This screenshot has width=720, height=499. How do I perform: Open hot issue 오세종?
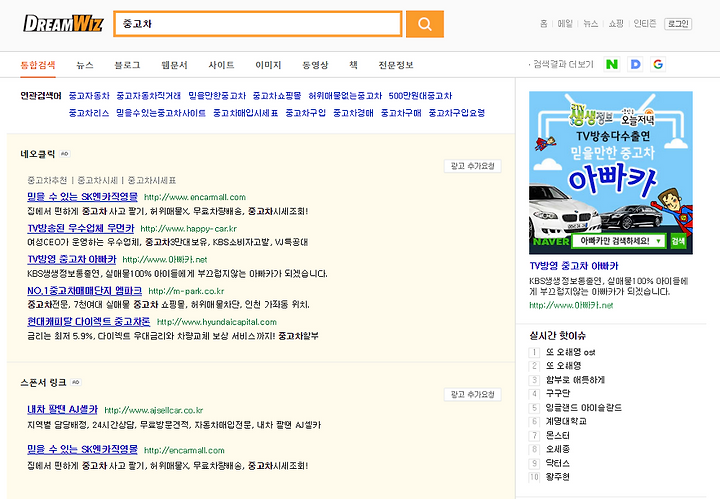tap(558, 449)
